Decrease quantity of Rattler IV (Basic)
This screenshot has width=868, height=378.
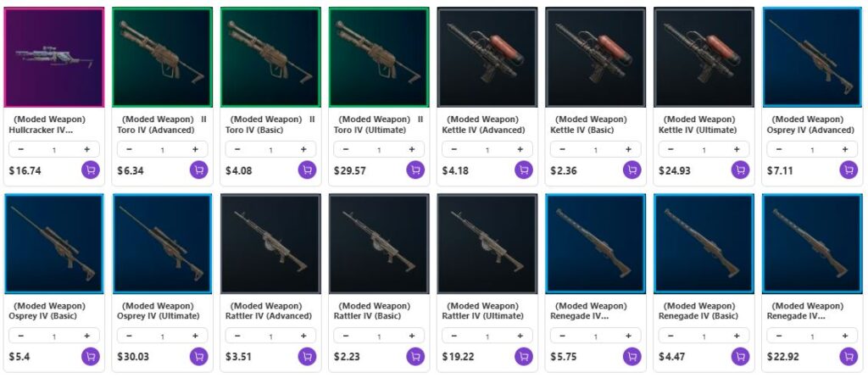click(346, 336)
